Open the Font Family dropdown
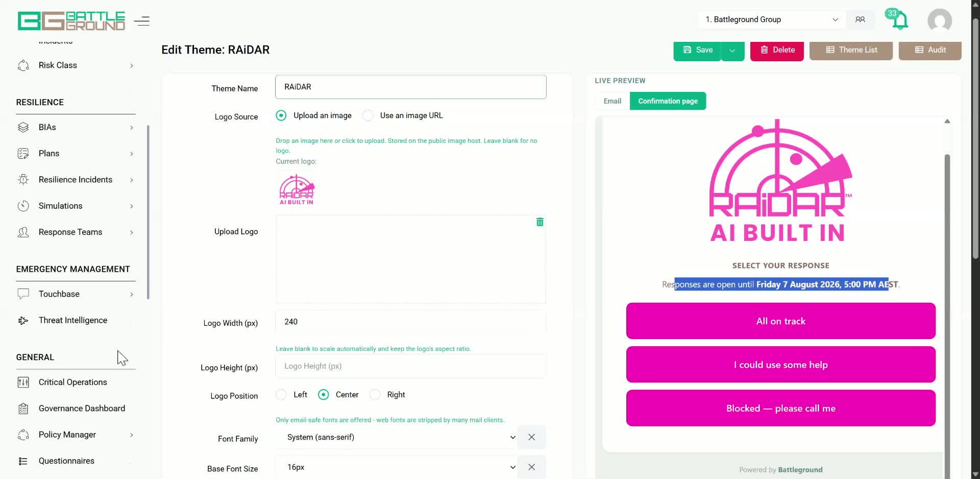Viewport: 980px width, 479px height. click(397, 437)
